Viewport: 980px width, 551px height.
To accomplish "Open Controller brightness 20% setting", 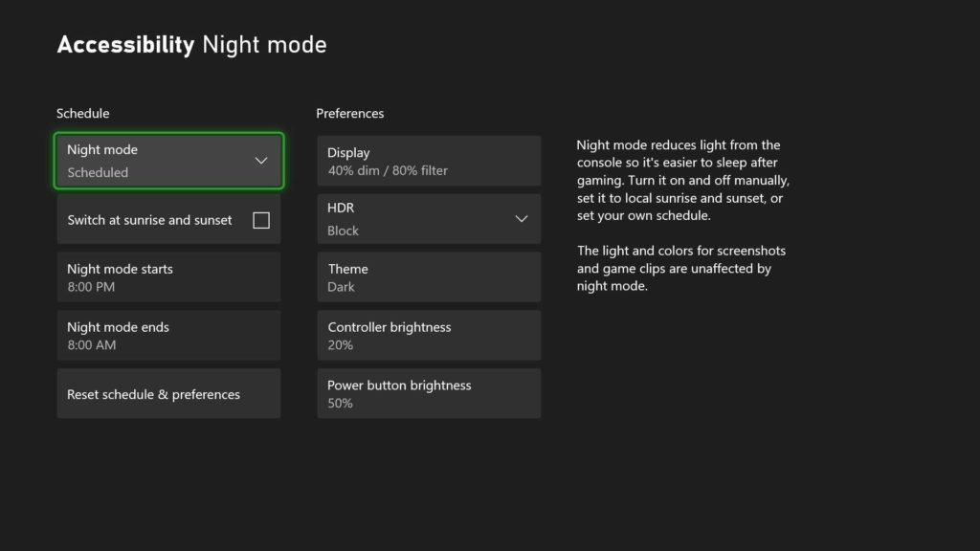I will (x=429, y=336).
